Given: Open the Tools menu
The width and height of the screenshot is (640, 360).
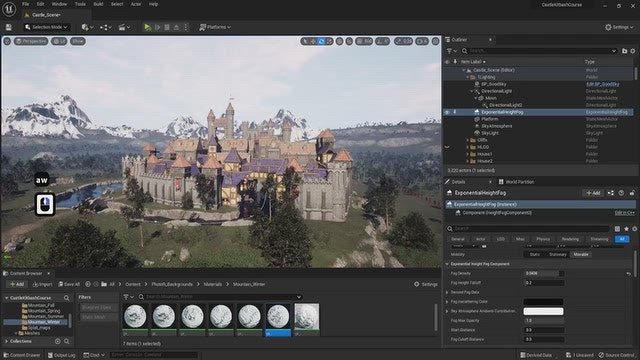Looking at the screenshot, I should click(x=80, y=4).
